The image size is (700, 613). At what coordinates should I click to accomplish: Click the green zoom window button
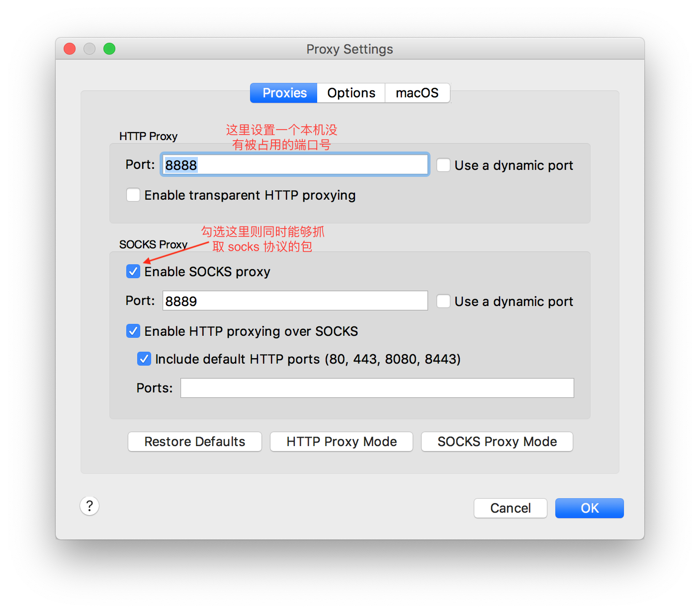click(x=109, y=49)
